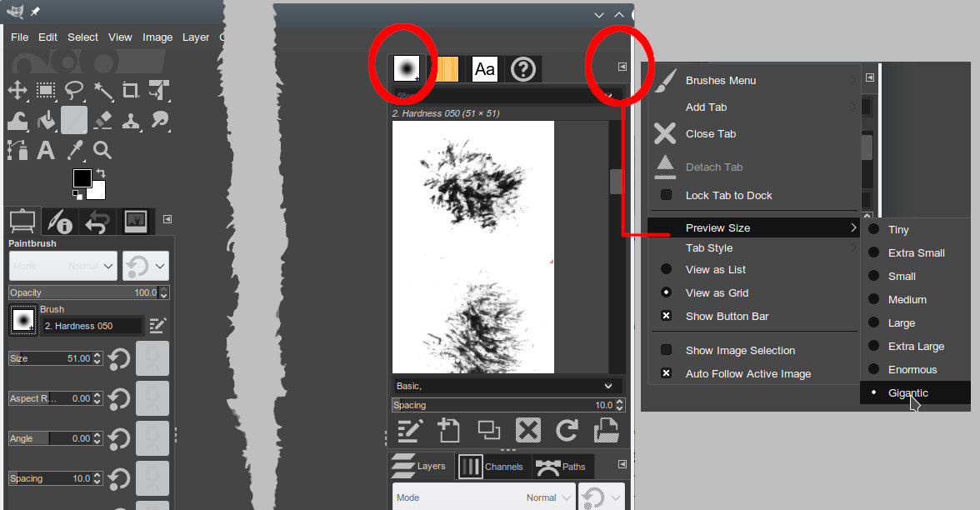Viewport: 980px width, 510px height.
Task: Refresh the brushes list
Action: pos(567,431)
